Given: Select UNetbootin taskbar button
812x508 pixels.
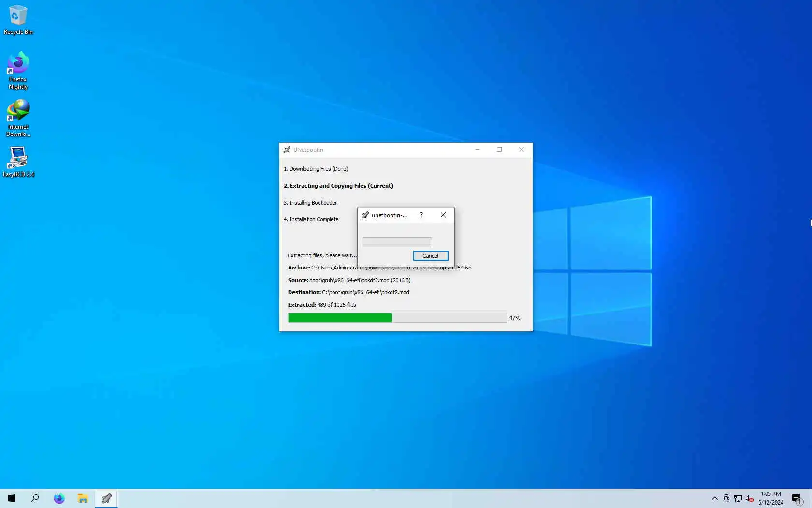Looking at the screenshot, I should coord(106,498).
